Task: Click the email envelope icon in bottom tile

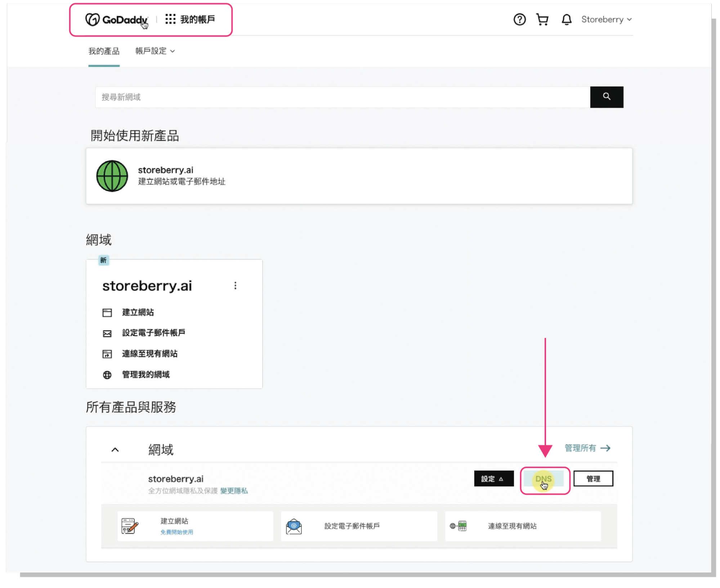Action: [x=294, y=526]
